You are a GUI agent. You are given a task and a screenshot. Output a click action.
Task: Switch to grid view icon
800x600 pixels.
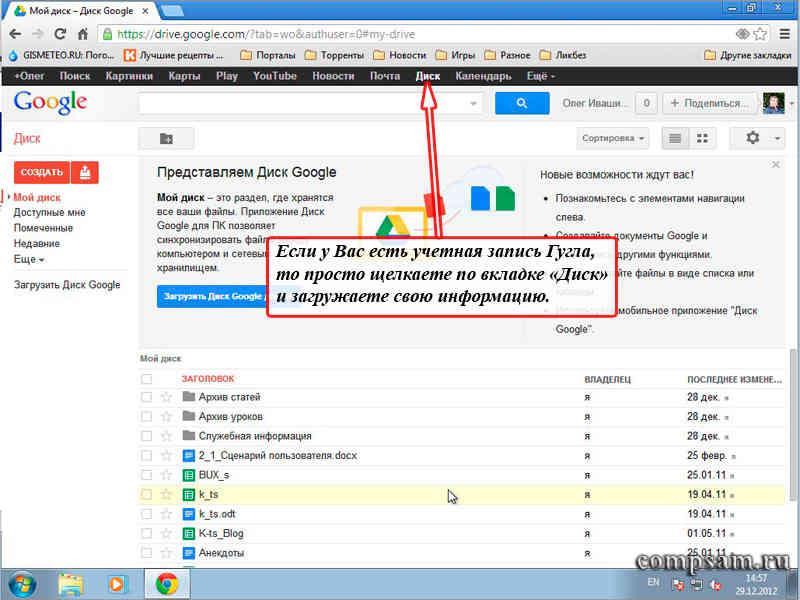[x=703, y=138]
